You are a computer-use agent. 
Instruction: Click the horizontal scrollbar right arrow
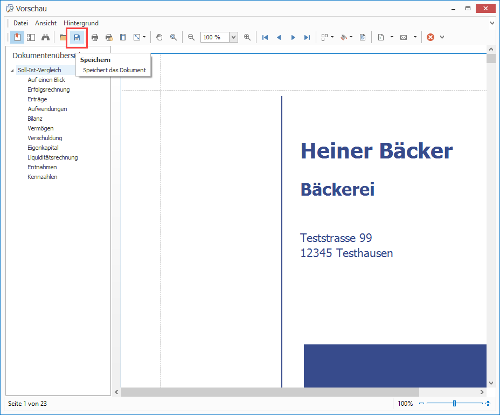click(x=482, y=392)
